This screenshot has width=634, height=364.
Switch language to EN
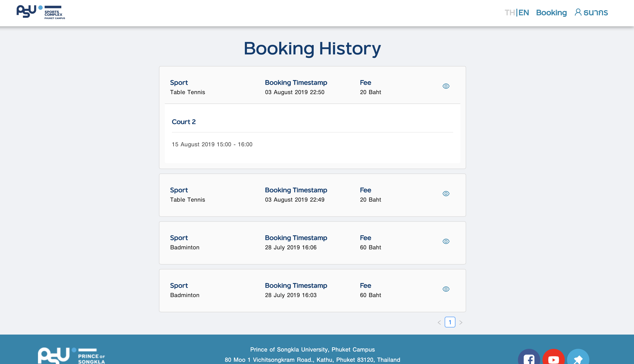(523, 12)
